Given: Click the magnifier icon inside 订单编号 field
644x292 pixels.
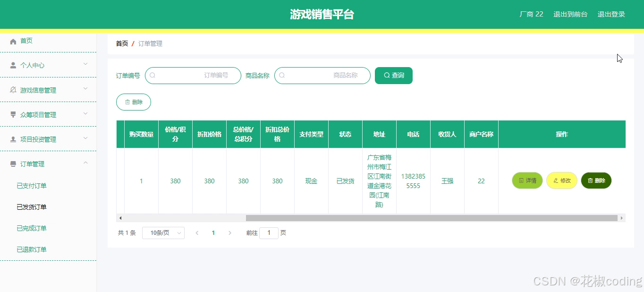Looking at the screenshot, I should (152, 75).
